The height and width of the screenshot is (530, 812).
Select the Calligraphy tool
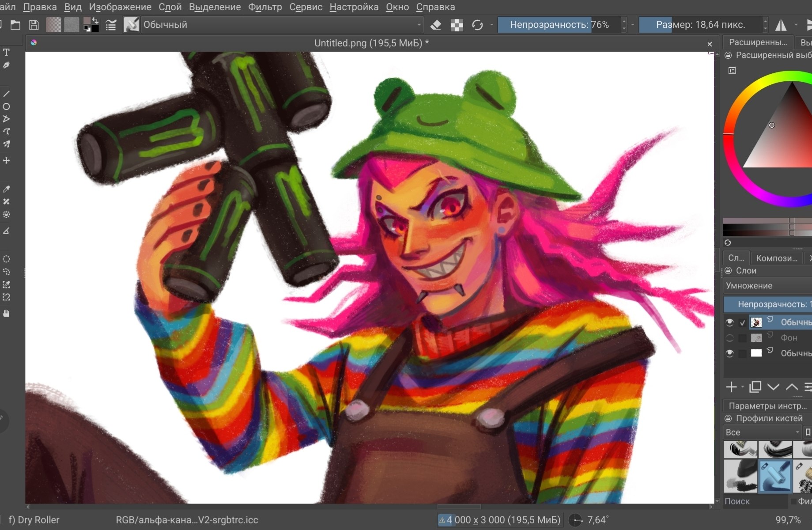pyautogui.click(x=6, y=65)
